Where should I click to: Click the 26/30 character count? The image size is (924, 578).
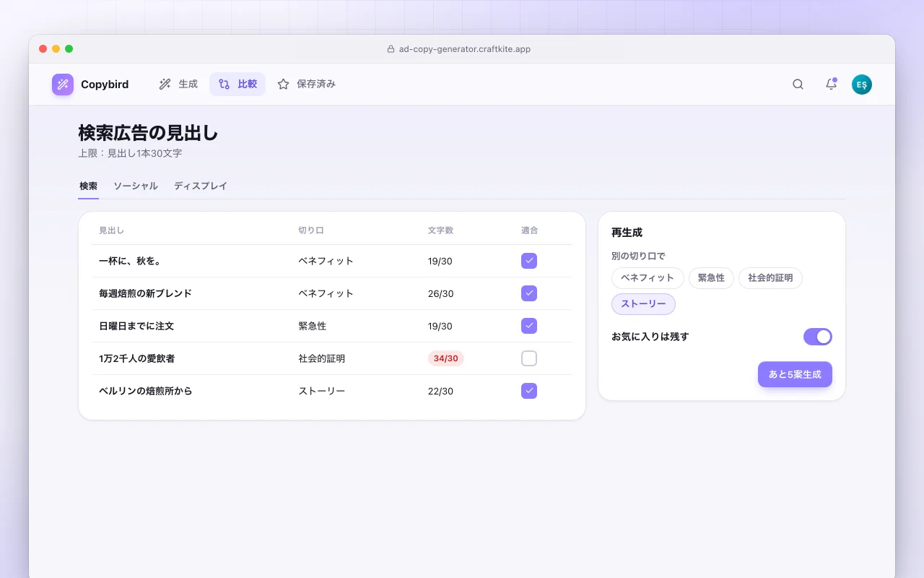click(440, 293)
